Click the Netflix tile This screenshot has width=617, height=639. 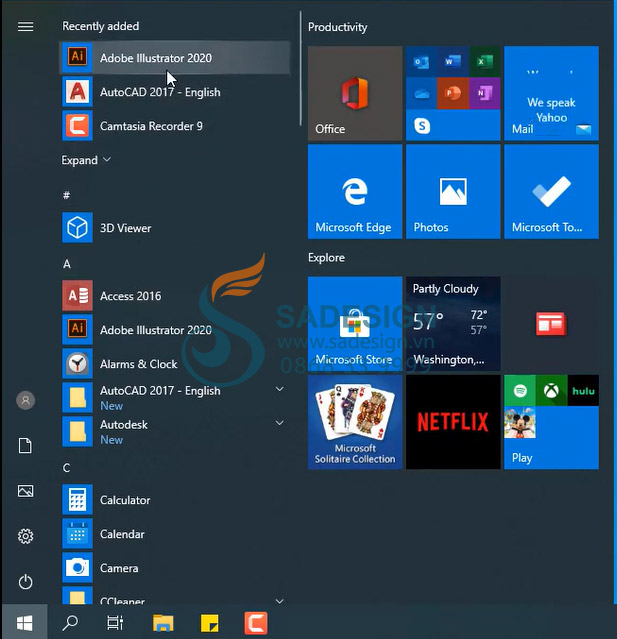coord(452,422)
